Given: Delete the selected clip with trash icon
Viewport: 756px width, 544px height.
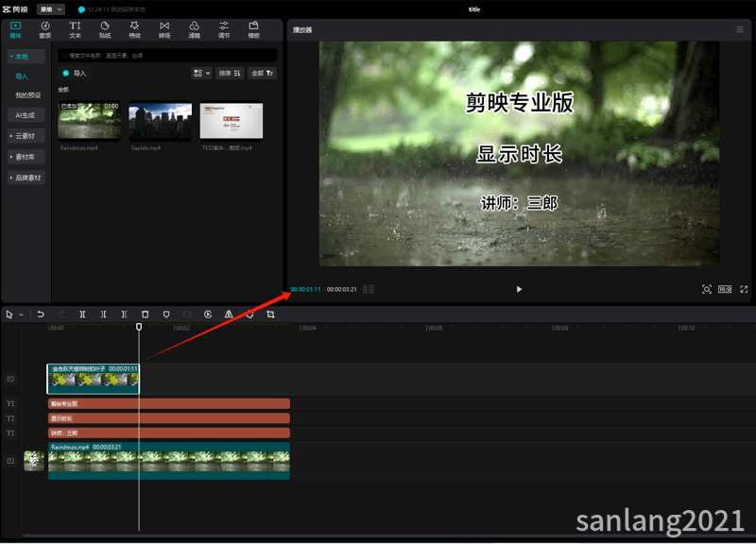Looking at the screenshot, I should coord(146,314).
